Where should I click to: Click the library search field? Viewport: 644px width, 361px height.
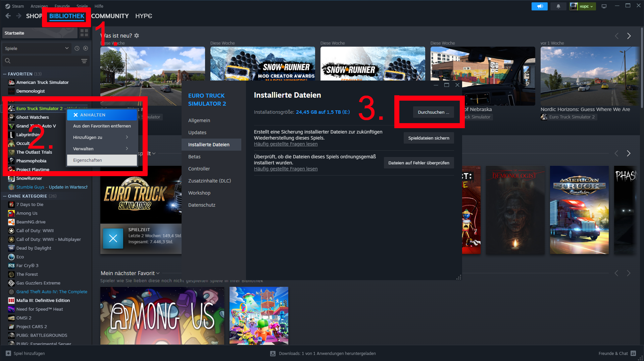click(x=40, y=61)
